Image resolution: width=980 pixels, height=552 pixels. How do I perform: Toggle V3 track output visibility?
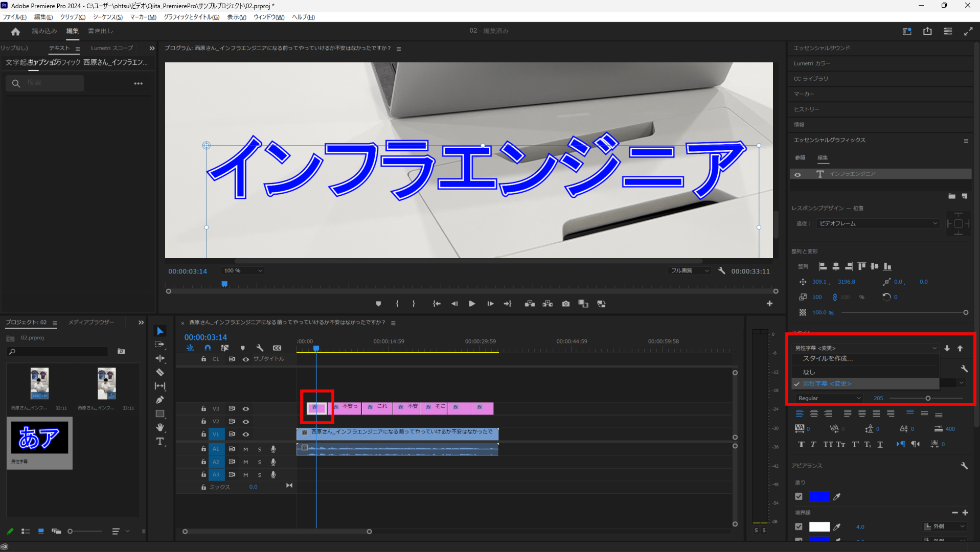tap(246, 409)
